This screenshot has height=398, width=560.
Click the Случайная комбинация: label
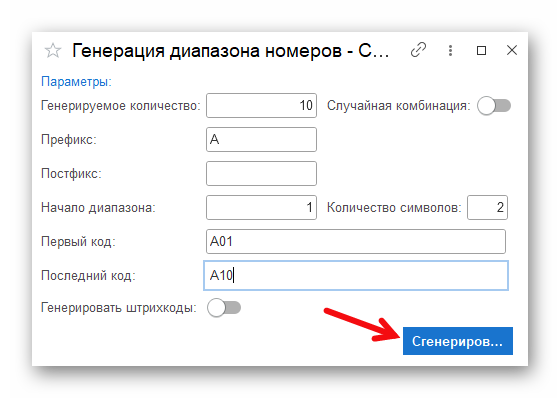399,106
